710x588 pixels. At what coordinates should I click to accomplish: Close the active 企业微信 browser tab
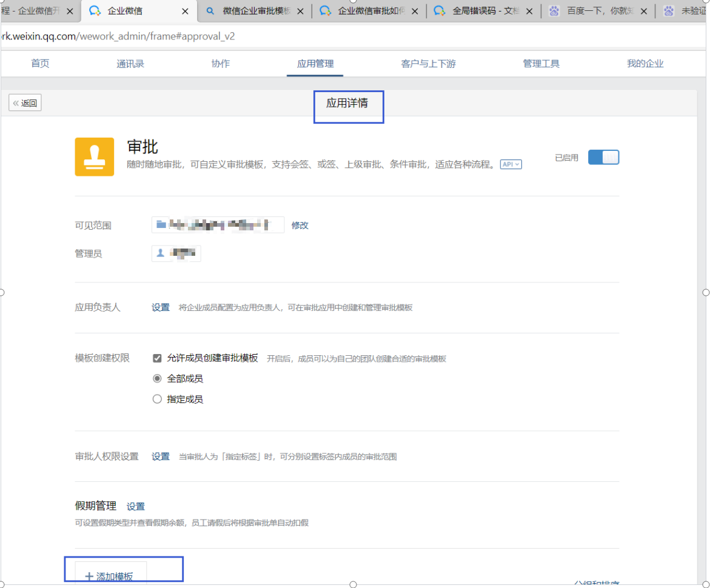point(185,12)
